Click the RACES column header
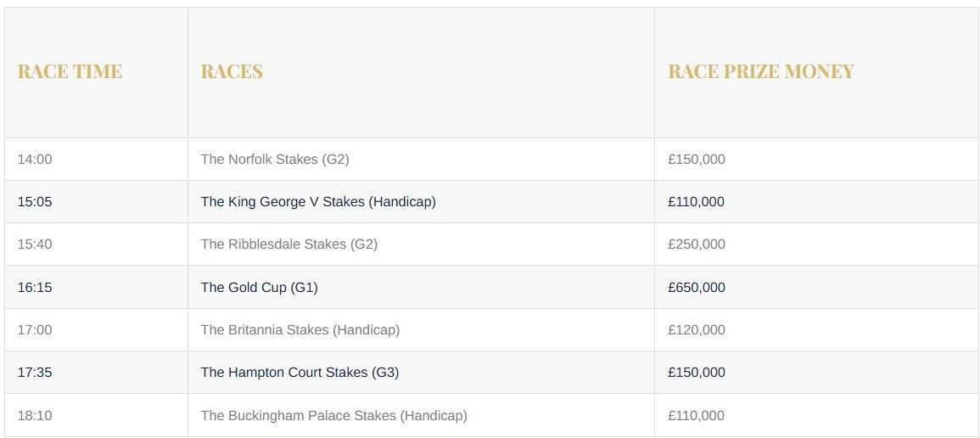This screenshot has width=980, height=438. [232, 72]
